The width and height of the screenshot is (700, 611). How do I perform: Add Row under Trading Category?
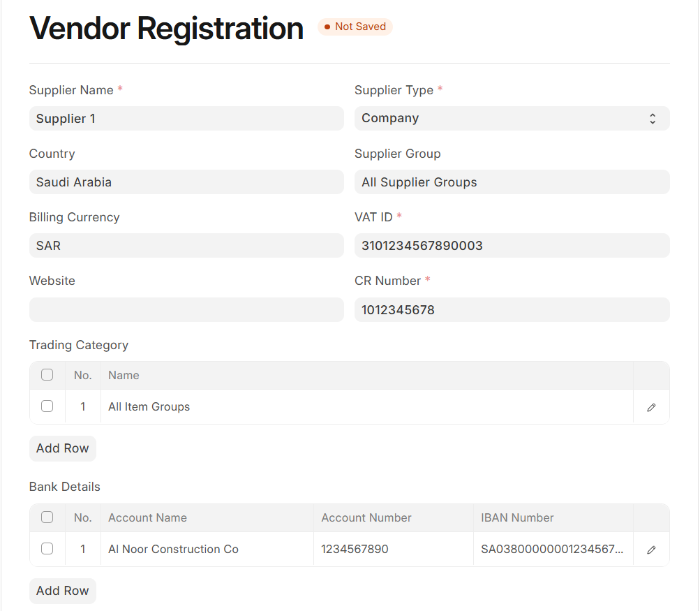click(63, 448)
